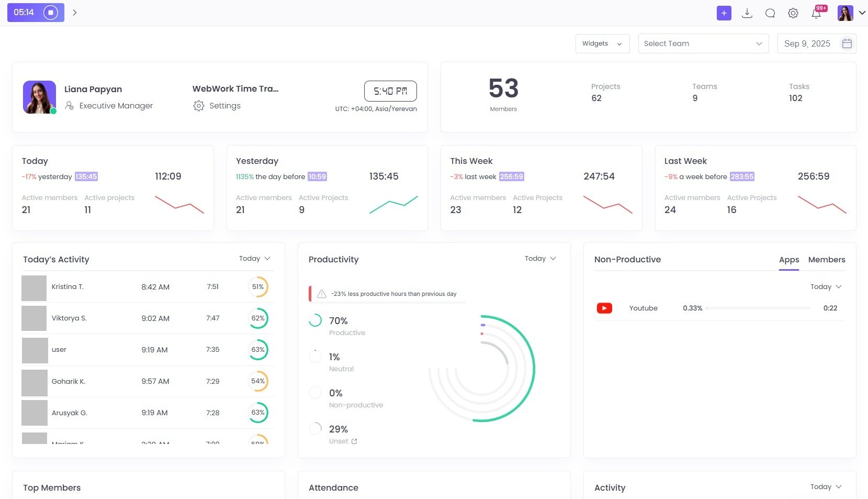Change the Productivity period via Today dropdown
This screenshot has width=868, height=499.
tap(539, 258)
